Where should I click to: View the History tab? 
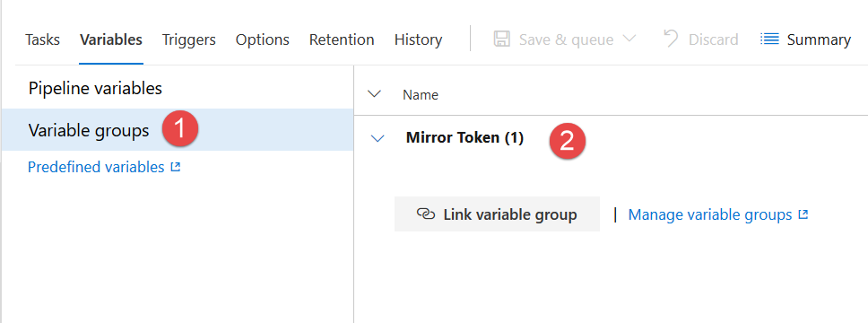[418, 39]
